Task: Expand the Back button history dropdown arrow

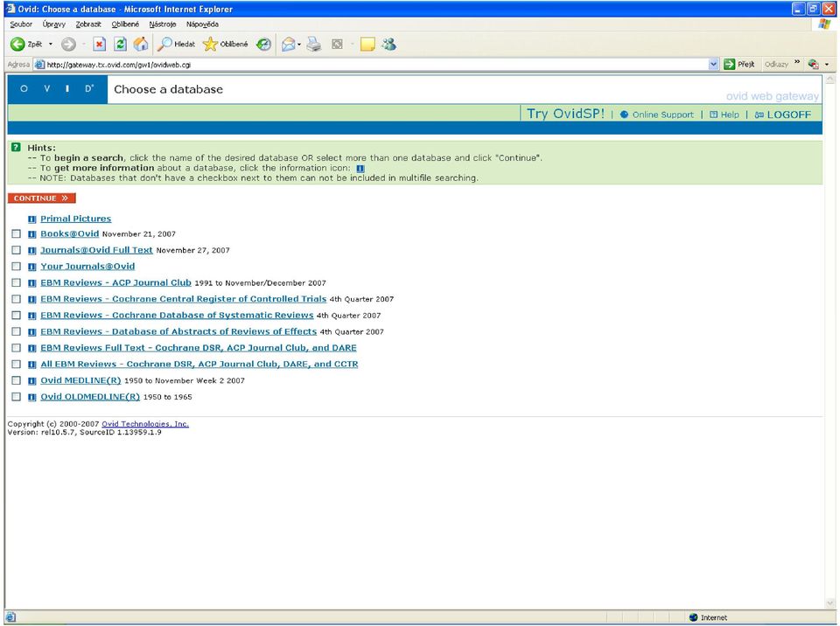Action: click(51, 45)
